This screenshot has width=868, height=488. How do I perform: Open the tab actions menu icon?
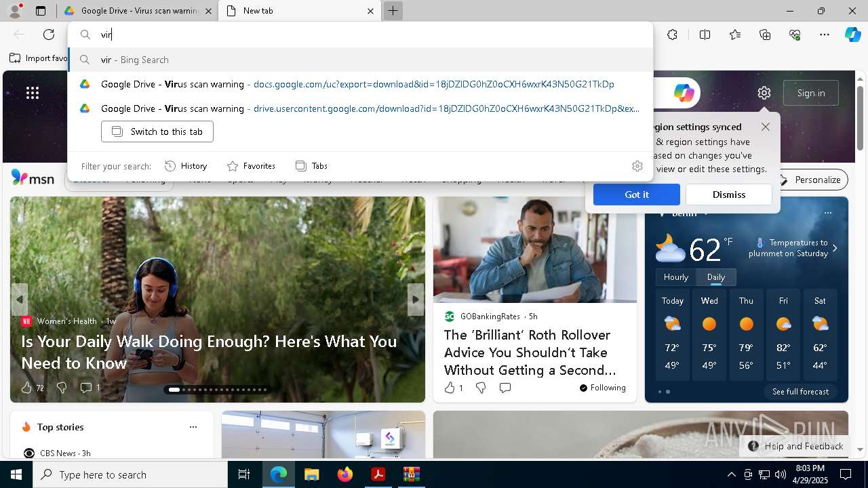pyautogui.click(x=41, y=11)
